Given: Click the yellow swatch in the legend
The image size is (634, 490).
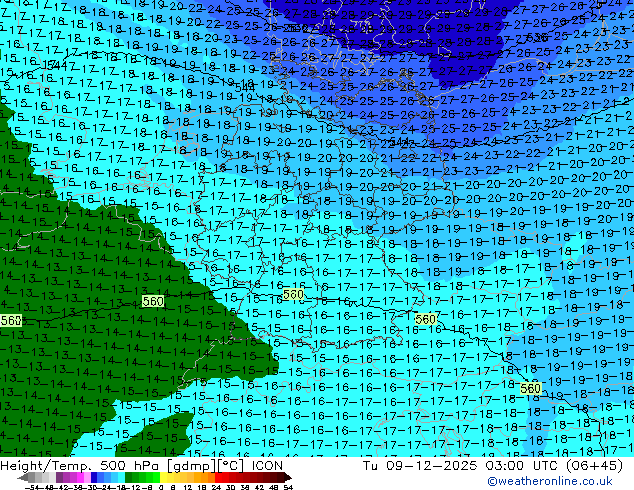Looking at the screenshot, I should (163, 477).
